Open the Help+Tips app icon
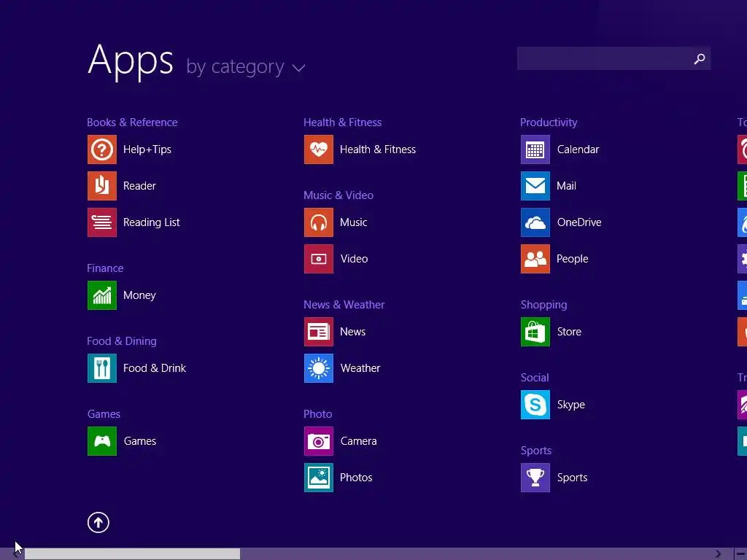This screenshot has height=560, width=747. click(x=102, y=149)
